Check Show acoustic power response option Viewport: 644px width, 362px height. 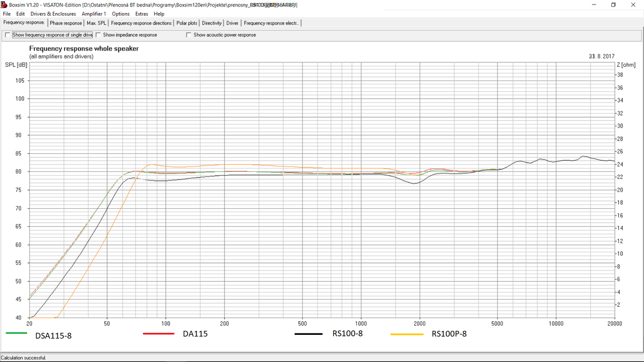(x=189, y=35)
